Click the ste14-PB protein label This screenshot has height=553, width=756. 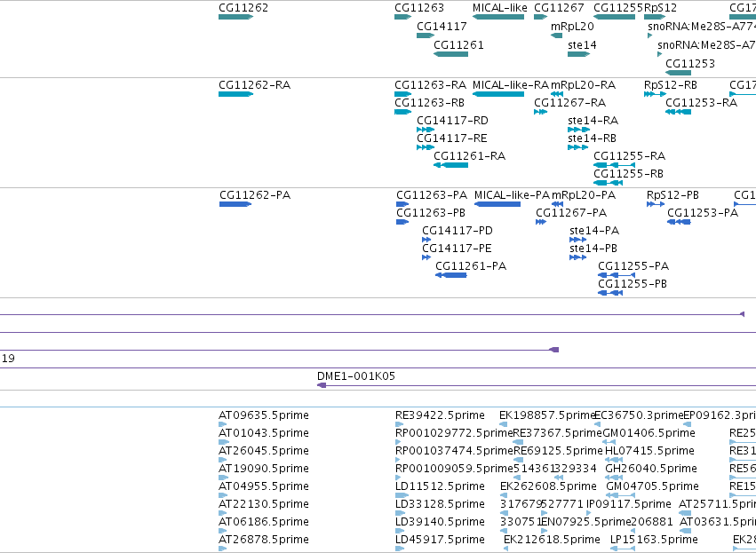pos(593,249)
